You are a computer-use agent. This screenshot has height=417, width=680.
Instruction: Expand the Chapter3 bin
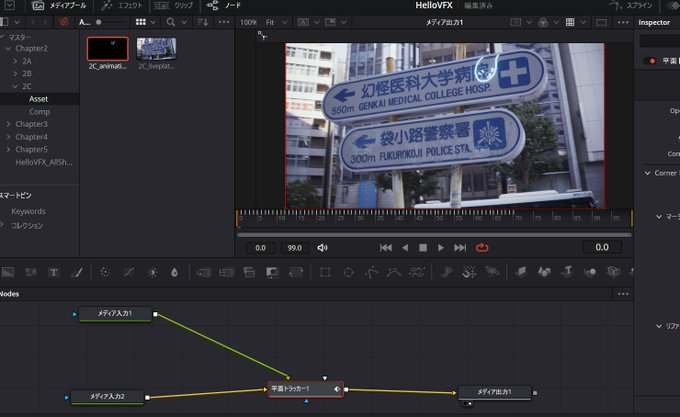pyautogui.click(x=8, y=124)
